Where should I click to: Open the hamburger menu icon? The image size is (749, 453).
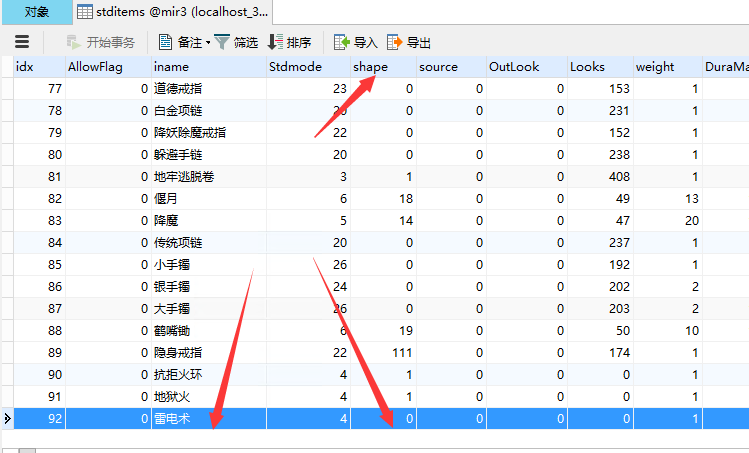tap(22, 42)
